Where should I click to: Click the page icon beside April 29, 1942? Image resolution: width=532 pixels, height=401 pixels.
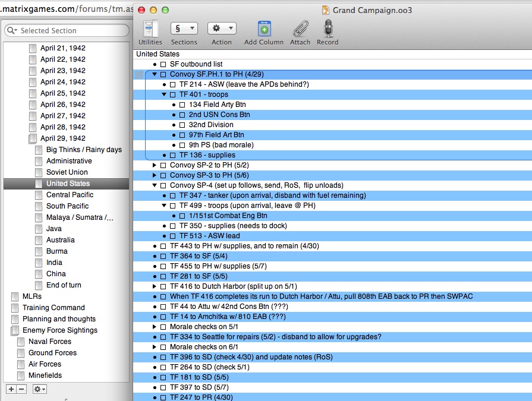[33, 138]
